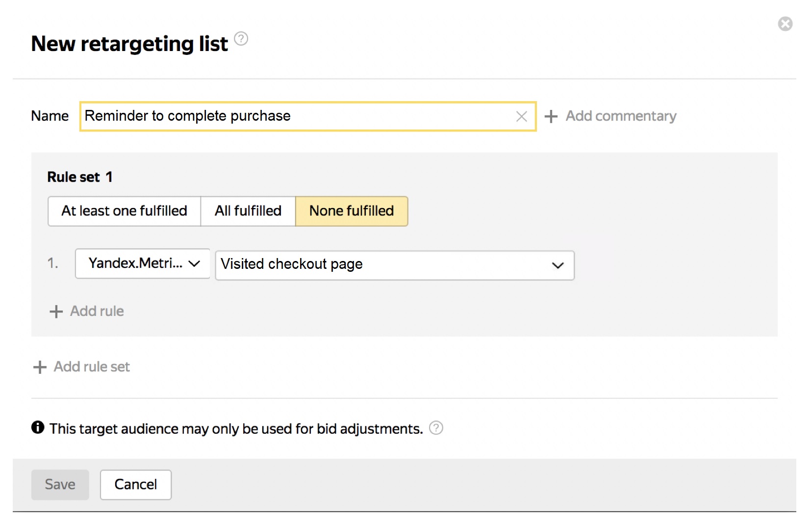812x522 pixels.
Task: Select All fulfilled option
Action: tap(248, 211)
